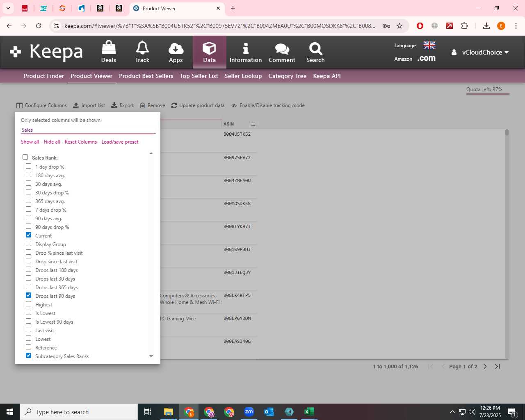
Task: Open Chrome tab search dropdown arrow
Action: (8, 8)
